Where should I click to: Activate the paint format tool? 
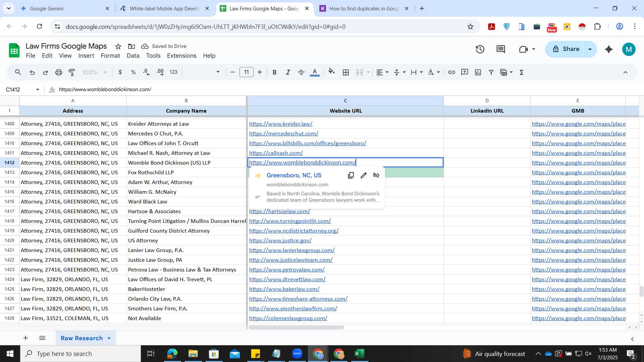(x=72, y=72)
